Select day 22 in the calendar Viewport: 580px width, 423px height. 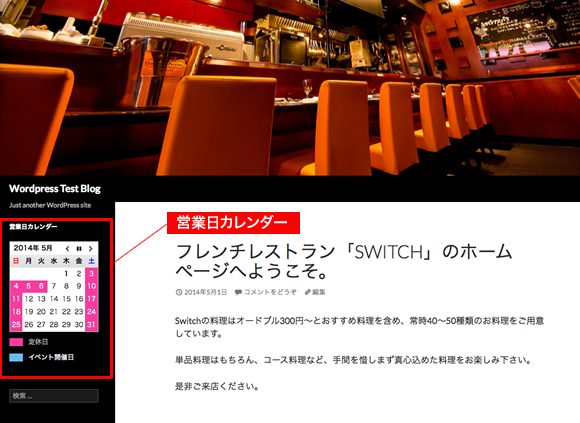[66, 312]
